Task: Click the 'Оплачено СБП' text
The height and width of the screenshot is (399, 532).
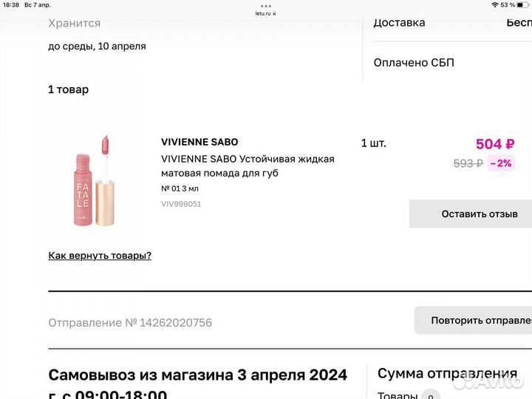Action: point(414,63)
